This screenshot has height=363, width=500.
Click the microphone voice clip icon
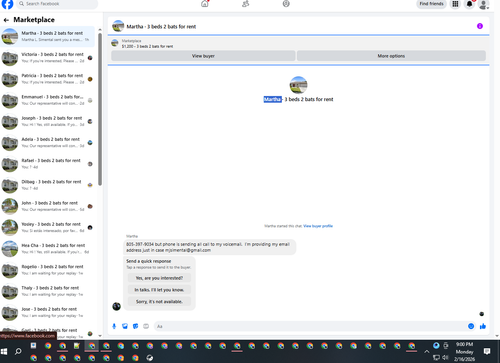coord(114,326)
